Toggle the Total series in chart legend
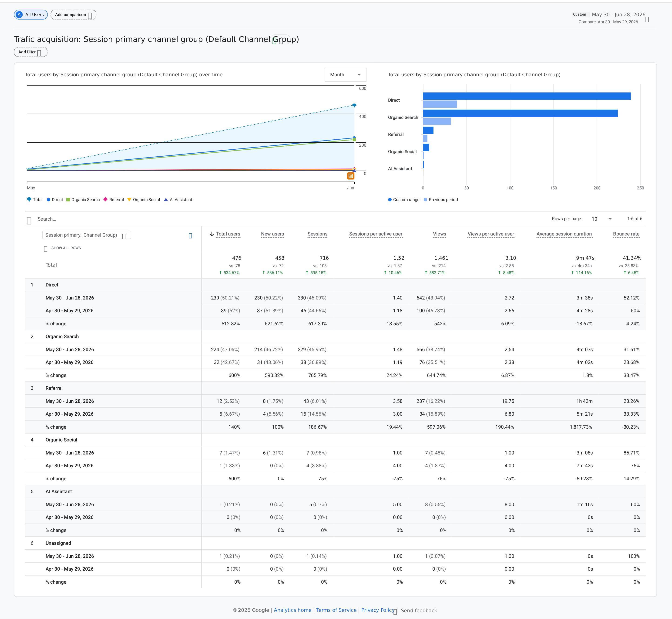 [34, 200]
